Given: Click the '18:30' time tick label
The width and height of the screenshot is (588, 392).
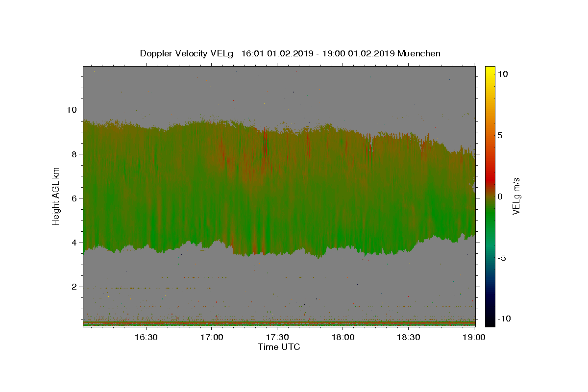Looking at the screenshot, I should pos(409,338).
